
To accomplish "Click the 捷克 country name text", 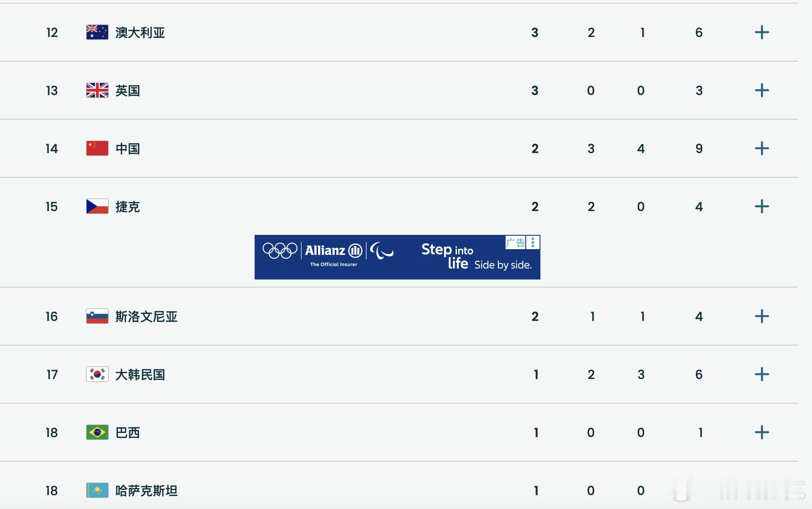I will coord(128,206).
